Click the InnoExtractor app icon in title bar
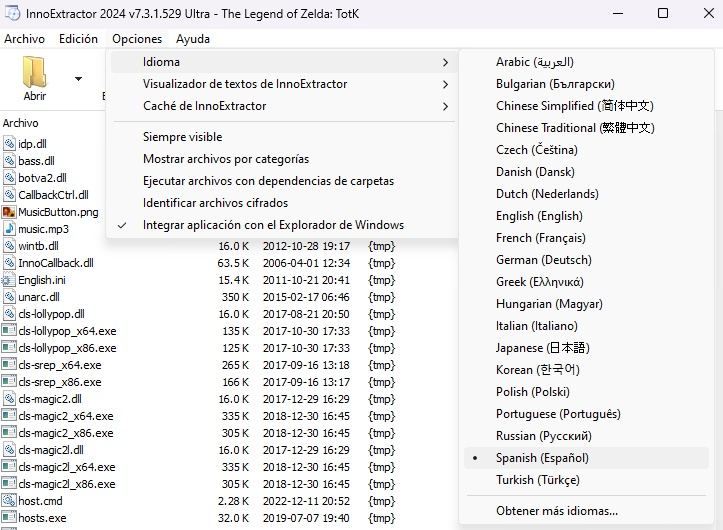723x530 pixels. tap(12, 13)
